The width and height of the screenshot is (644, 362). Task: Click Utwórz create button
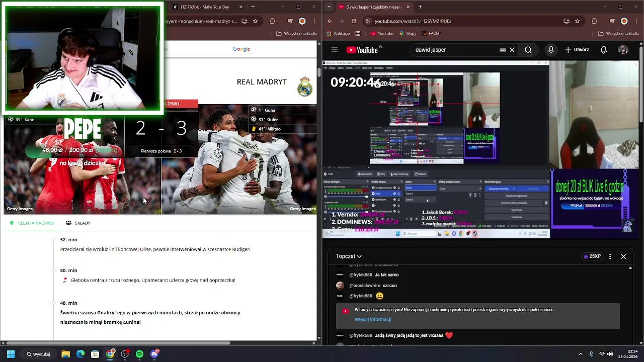click(577, 50)
